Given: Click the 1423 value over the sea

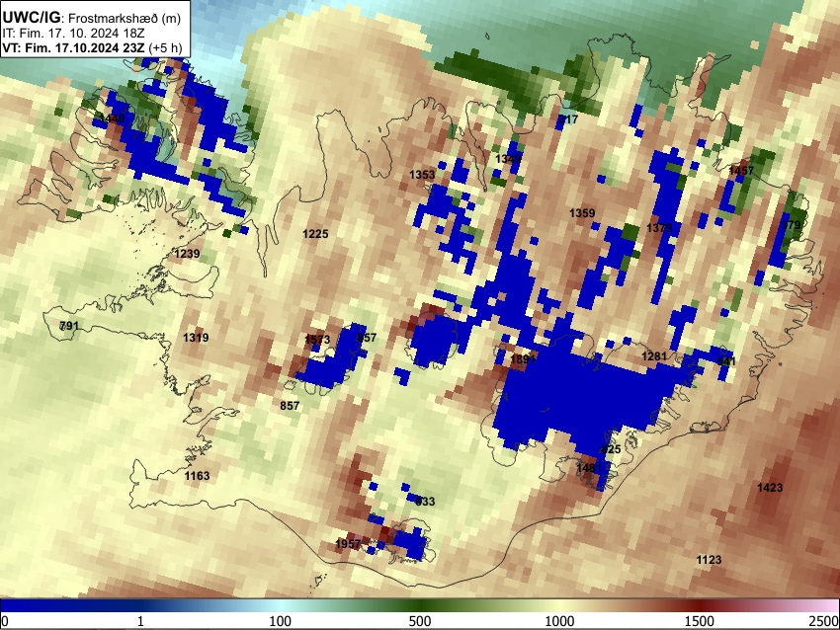Looking at the screenshot, I should (x=770, y=488).
